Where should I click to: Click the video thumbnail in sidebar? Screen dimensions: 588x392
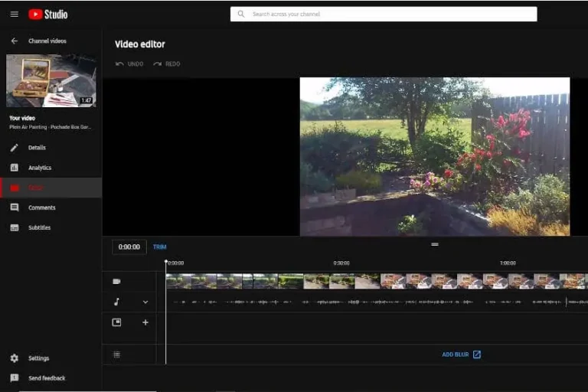51,80
